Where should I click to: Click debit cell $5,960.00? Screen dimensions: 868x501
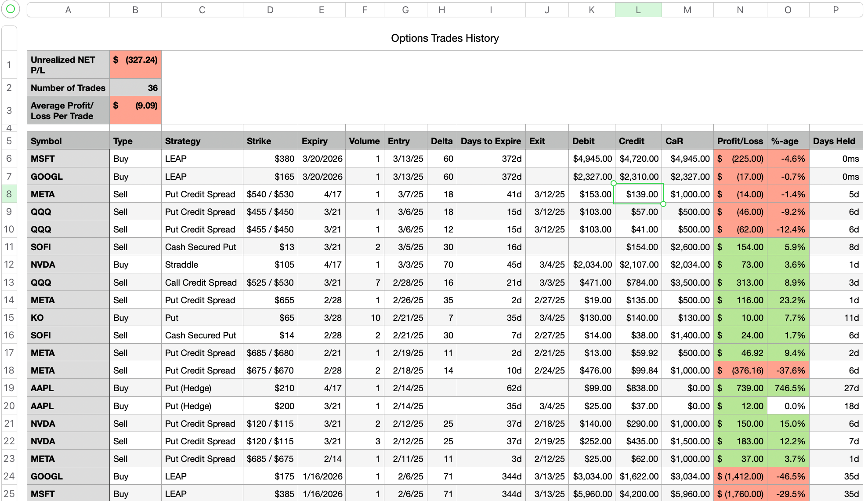pyautogui.click(x=592, y=494)
